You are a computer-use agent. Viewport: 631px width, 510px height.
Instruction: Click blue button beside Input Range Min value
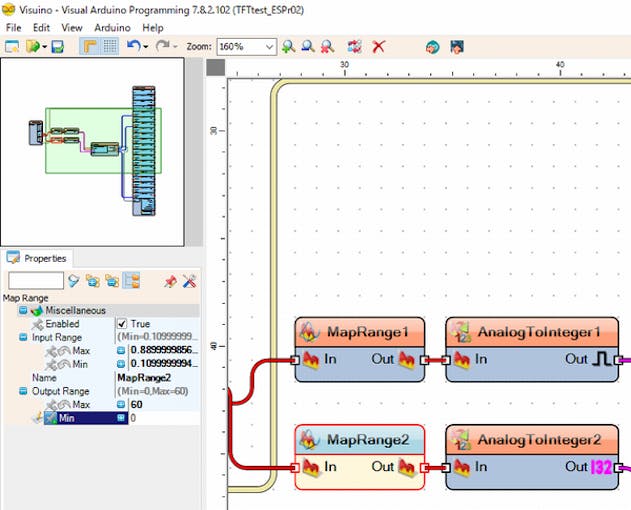point(121,364)
